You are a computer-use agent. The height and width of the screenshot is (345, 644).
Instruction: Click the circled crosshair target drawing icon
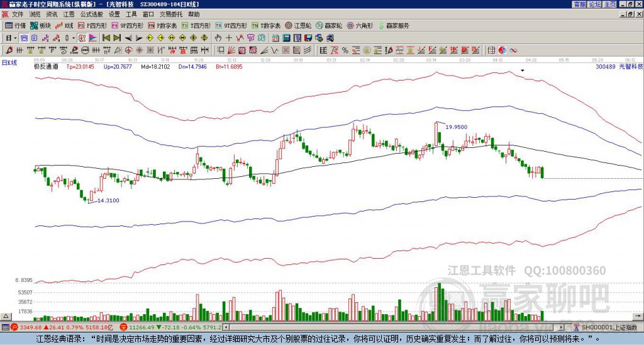(128, 50)
